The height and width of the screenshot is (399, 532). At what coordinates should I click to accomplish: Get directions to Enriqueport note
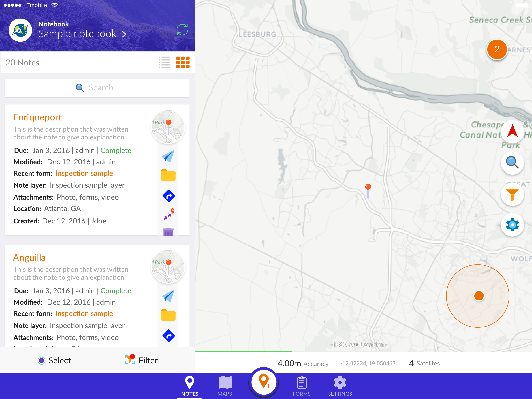(169, 196)
